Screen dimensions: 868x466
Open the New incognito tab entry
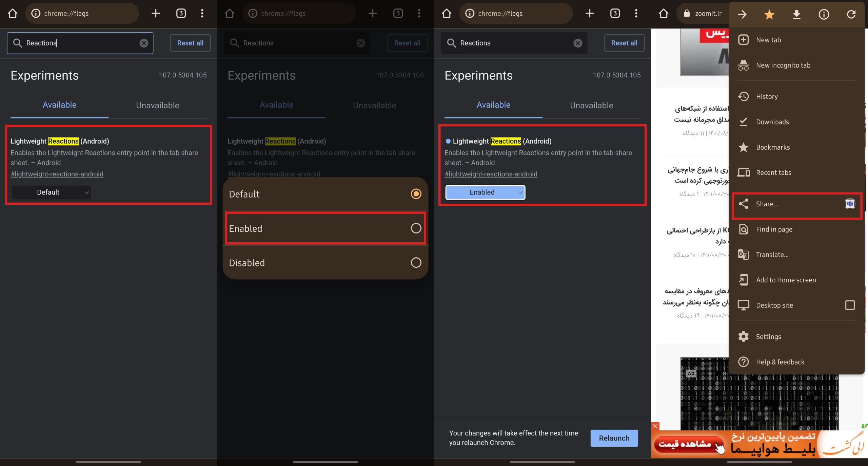coord(783,65)
